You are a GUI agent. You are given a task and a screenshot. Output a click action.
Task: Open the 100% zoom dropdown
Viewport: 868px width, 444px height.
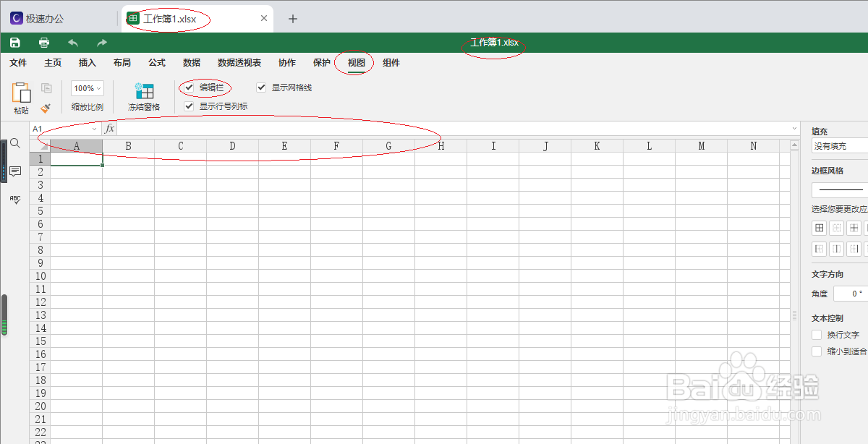click(x=87, y=87)
